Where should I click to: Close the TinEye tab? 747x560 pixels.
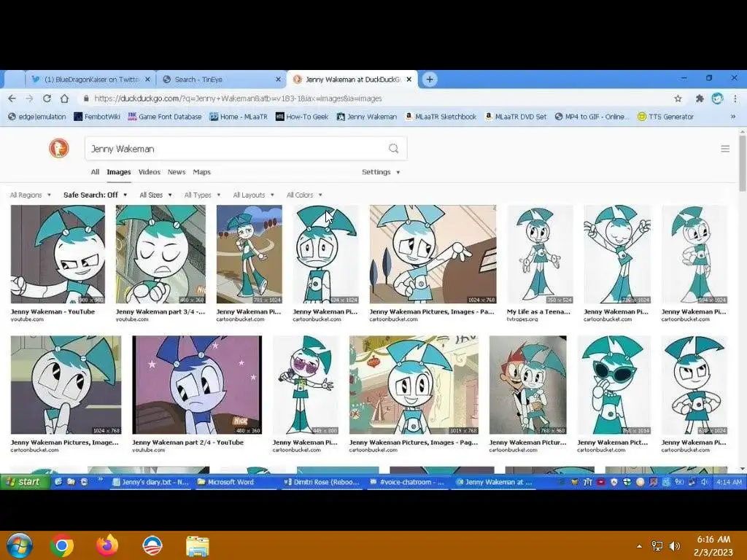[x=278, y=79]
